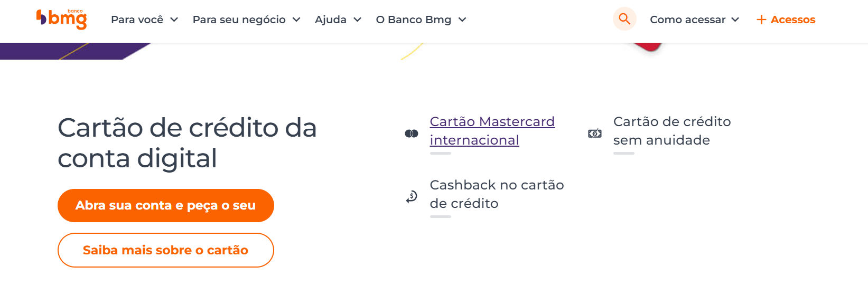The height and width of the screenshot is (295, 868).
Task: Click the cashback dollar arrow icon
Action: coord(412,197)
